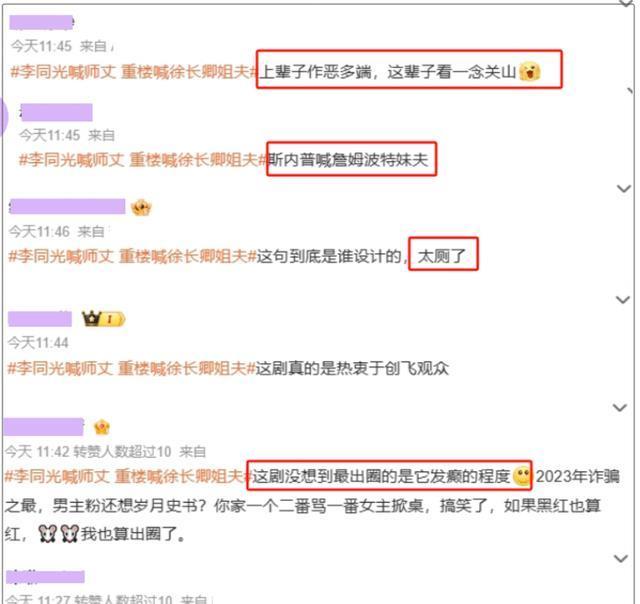Open chevron menu above the 11:27 post

tap(621, 558)
